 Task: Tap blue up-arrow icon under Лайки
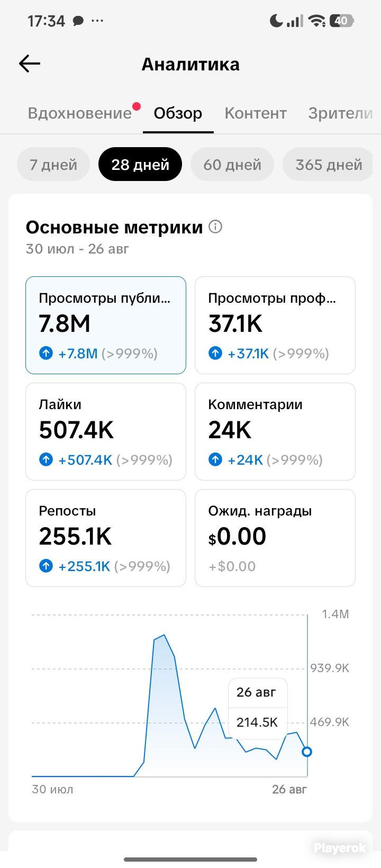46,459
